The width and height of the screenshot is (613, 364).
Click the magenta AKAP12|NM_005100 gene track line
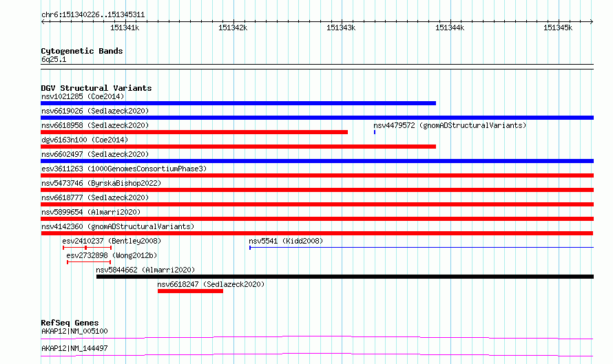pos(317,337)
